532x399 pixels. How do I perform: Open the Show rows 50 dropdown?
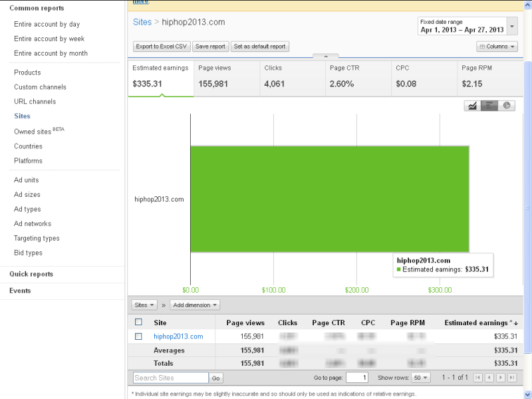[421, 378]
